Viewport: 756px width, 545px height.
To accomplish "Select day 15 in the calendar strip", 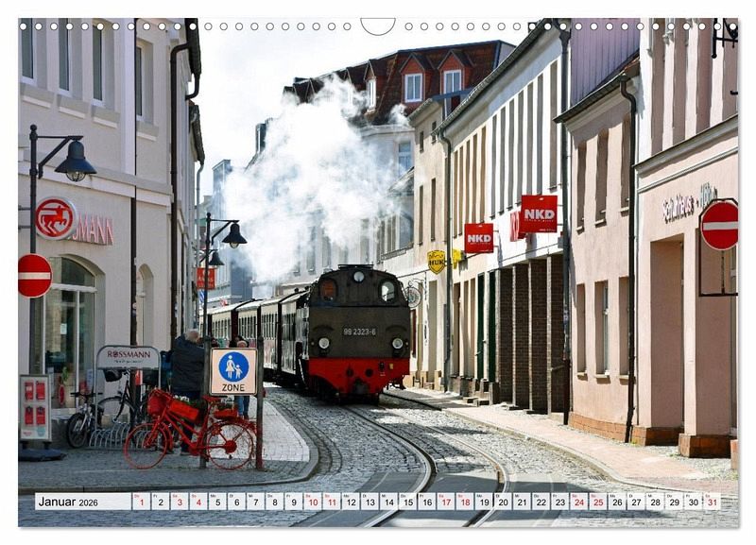I will (408, 502).
